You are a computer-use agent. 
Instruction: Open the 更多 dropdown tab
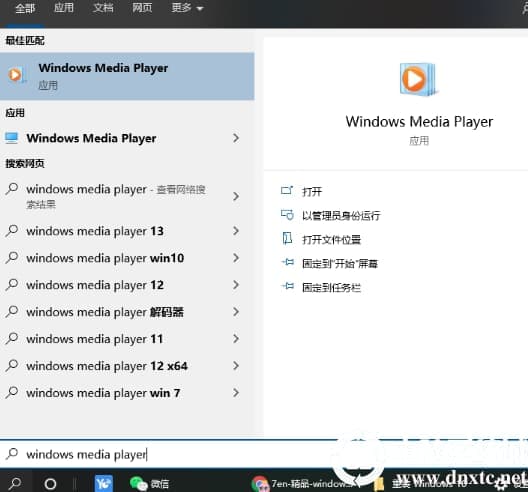(x=187, y=7)
